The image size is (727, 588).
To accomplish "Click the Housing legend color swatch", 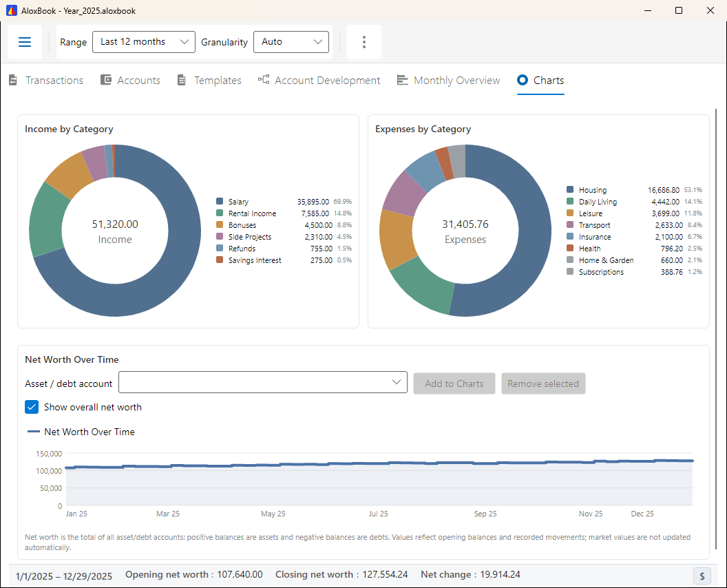I will pos(570,189).
